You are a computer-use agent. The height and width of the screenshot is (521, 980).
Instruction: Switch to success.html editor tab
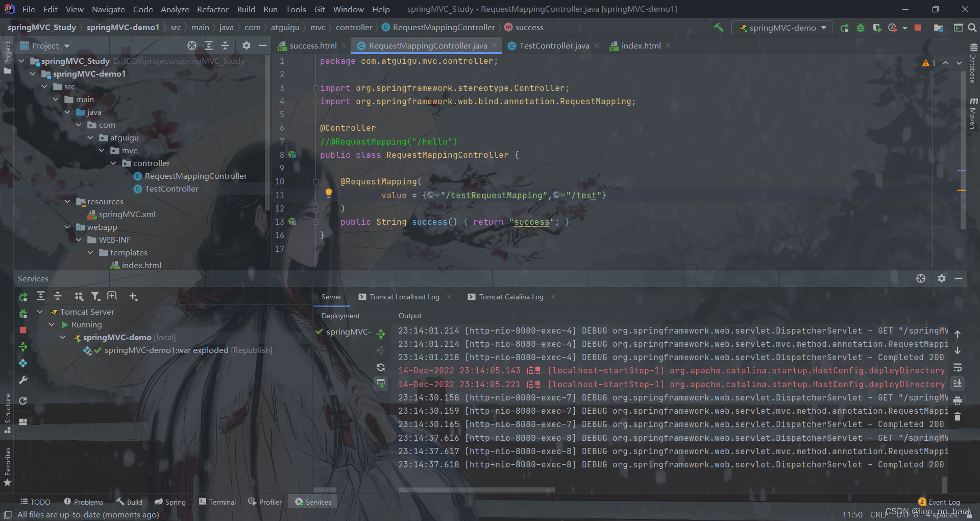coord(313,46)
